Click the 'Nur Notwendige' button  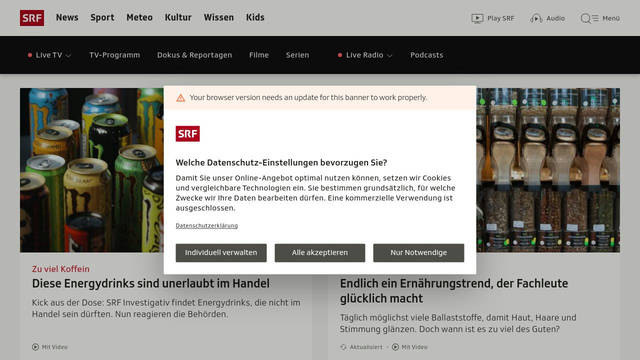418,253
